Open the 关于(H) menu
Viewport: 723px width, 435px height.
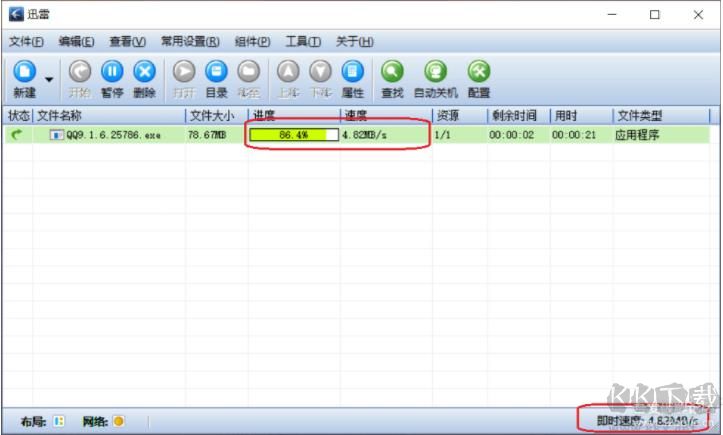[x=354, y=42]
